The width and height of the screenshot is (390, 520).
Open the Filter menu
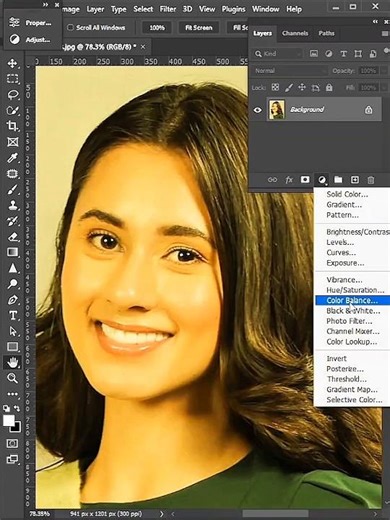[x=168, y=9]
